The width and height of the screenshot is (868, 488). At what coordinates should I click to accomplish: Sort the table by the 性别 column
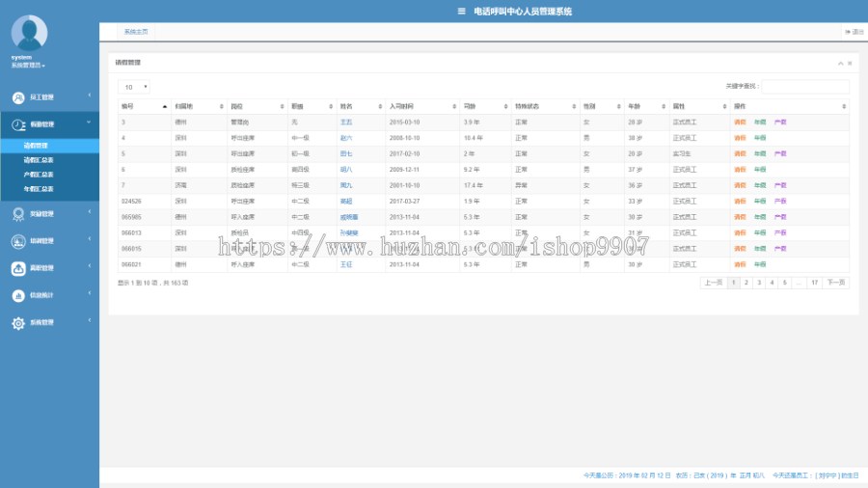pyautogui.click(x=602, y=106)
